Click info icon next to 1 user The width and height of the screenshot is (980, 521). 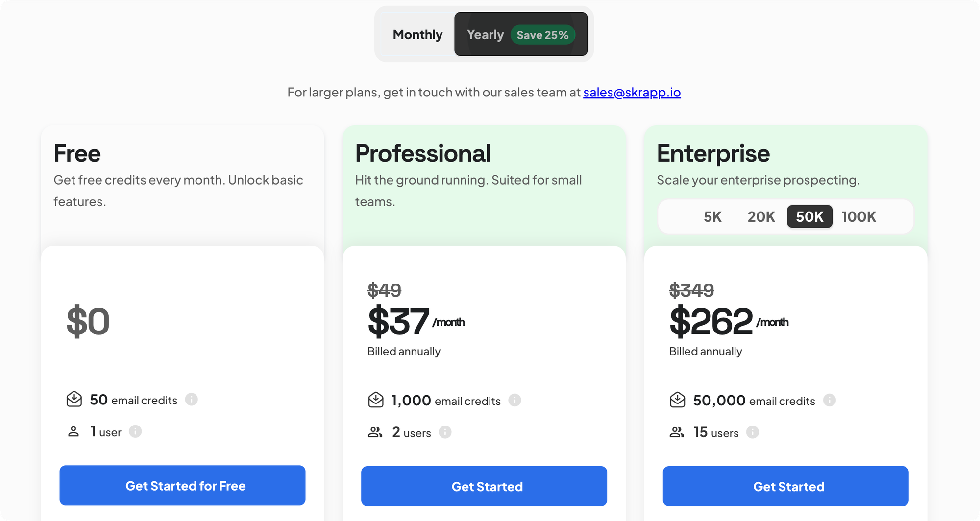click(x=135, y=431)
